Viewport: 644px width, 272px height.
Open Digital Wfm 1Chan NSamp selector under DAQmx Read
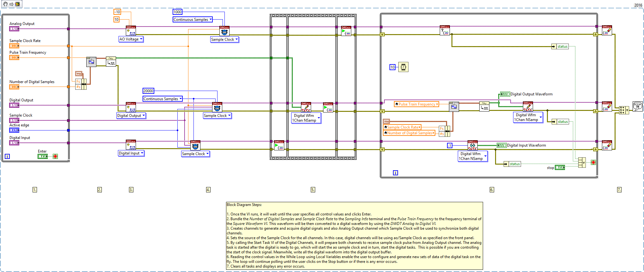(473, 156)
